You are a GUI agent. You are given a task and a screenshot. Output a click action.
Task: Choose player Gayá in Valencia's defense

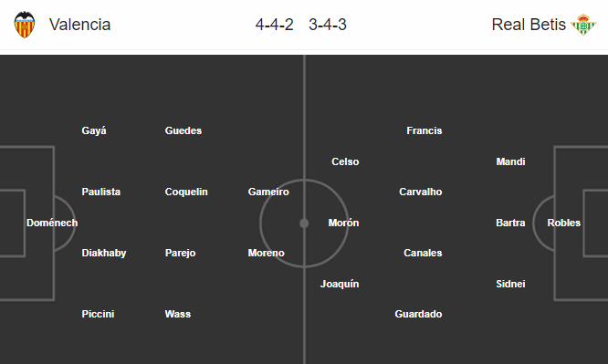[x=94, y=130]
